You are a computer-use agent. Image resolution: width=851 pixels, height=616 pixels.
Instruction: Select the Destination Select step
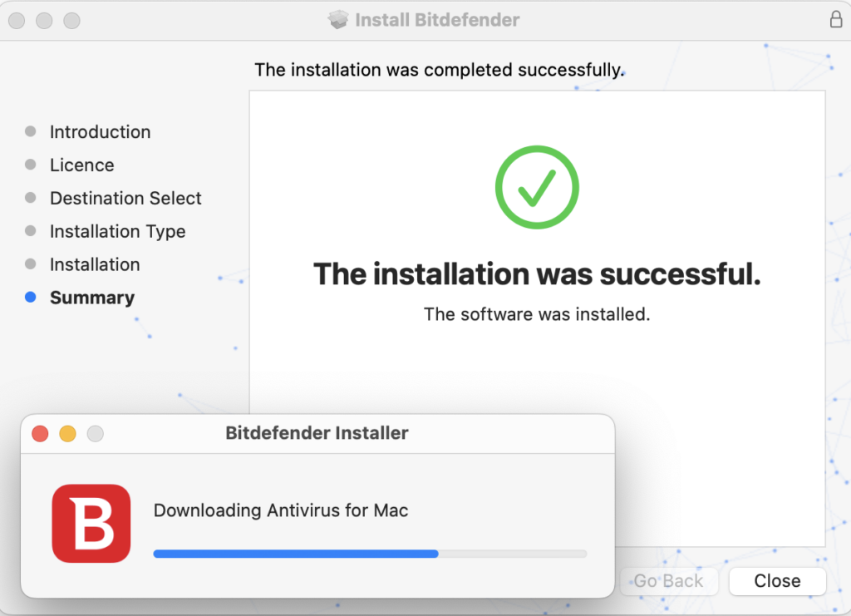[x=125, y=198]
